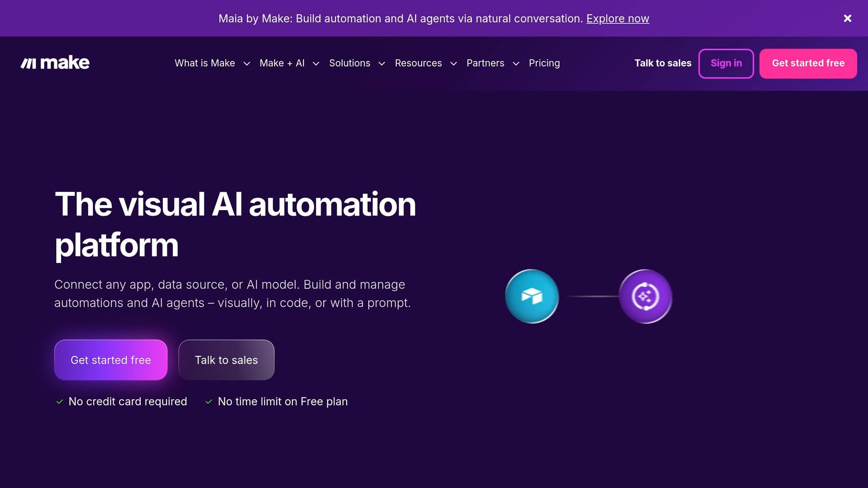Viewport: 868px width, 488px height.
Task: Click the 'Connect any app, data source' paragraph
Action: tap(232, 294)
